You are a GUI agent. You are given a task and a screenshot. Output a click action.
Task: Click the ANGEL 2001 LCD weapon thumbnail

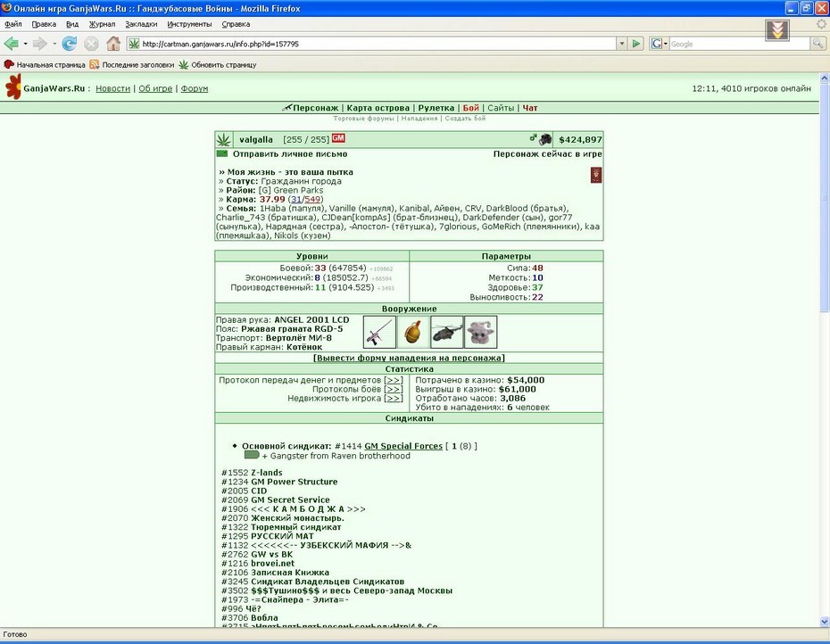(379, 332)
